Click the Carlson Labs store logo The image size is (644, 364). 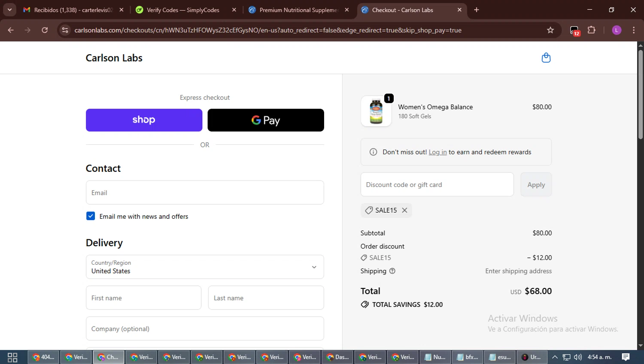[x=114, y=58]
